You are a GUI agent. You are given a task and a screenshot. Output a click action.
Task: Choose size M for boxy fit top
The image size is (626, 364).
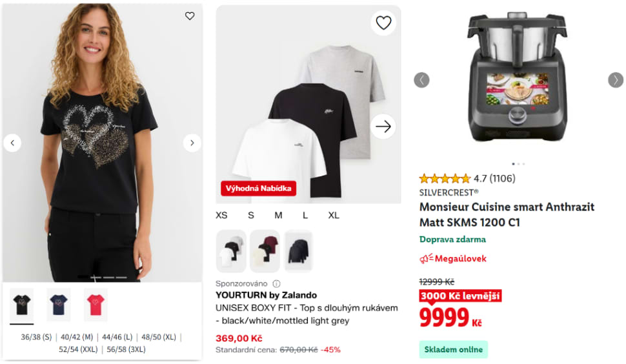[x=278, y=216]
